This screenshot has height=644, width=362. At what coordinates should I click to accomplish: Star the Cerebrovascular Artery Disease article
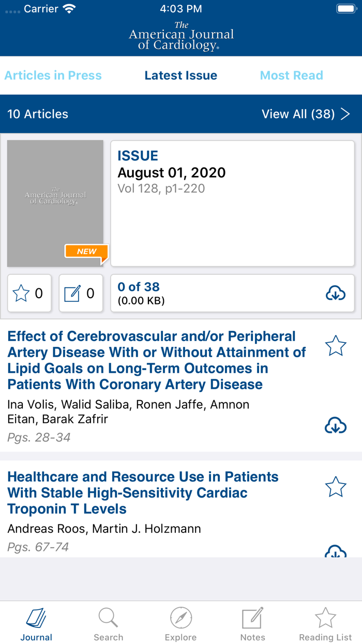click(x=336, y=345)
